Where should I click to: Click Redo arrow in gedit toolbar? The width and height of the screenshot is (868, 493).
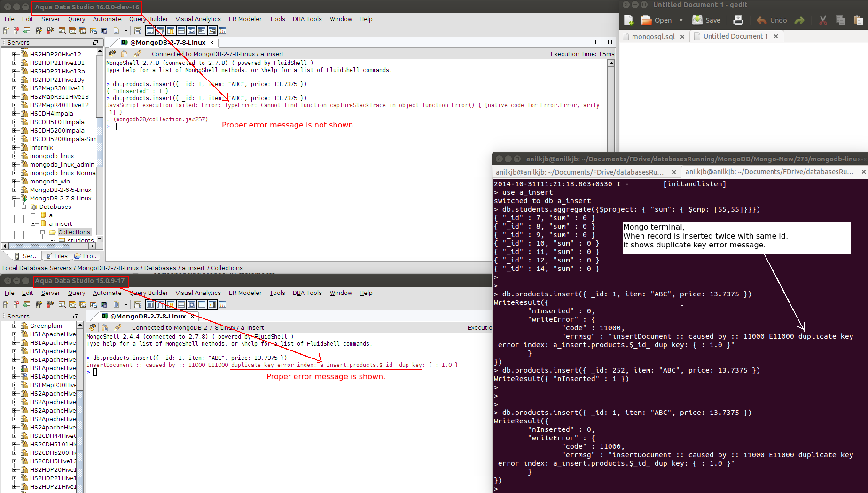799,20
